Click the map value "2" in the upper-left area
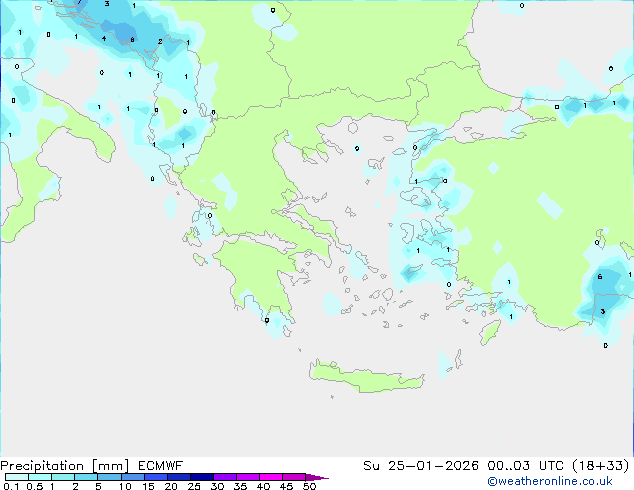 [x=160, y=41]
